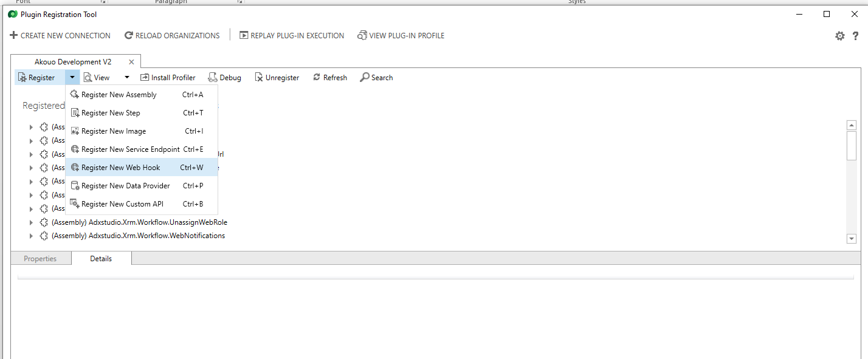Click the Unregister toolbar icon
868x359 pixels.
(x=258, y=77)
